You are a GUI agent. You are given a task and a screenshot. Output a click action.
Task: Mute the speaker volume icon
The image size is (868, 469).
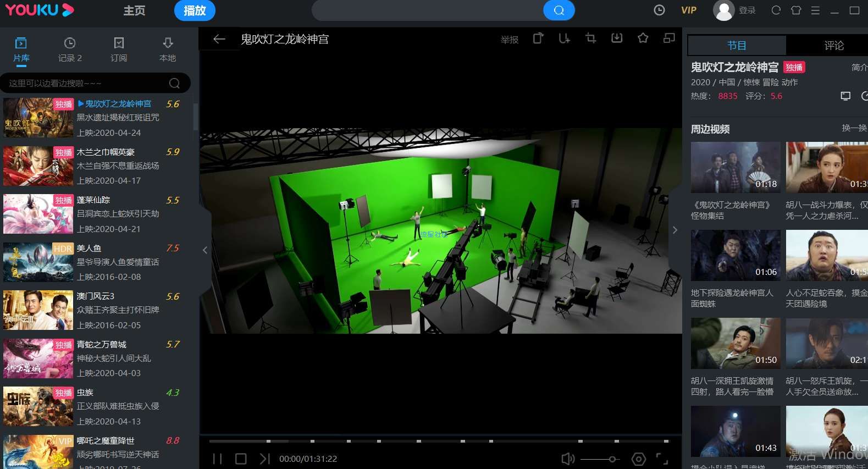[x=568, y=459]
